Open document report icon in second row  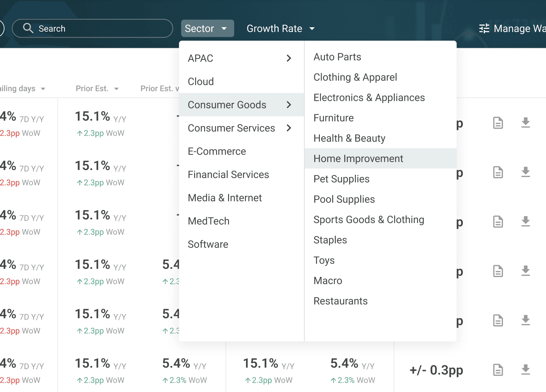498,172
